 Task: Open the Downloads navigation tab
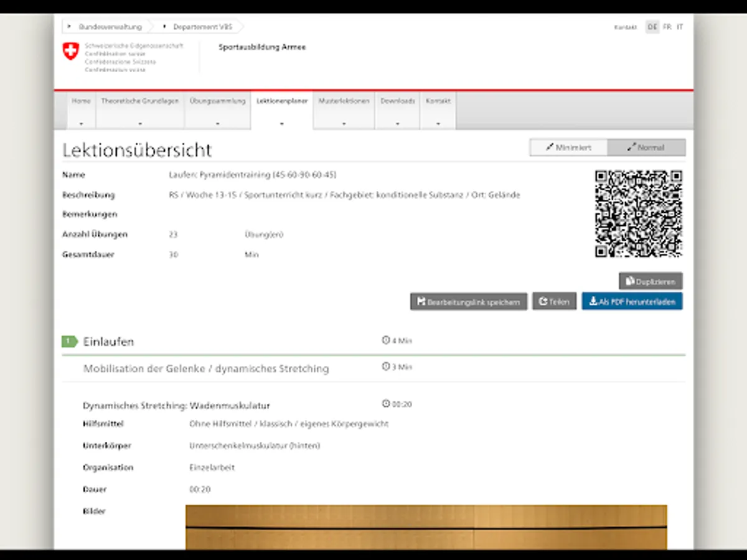coord(397,110)
